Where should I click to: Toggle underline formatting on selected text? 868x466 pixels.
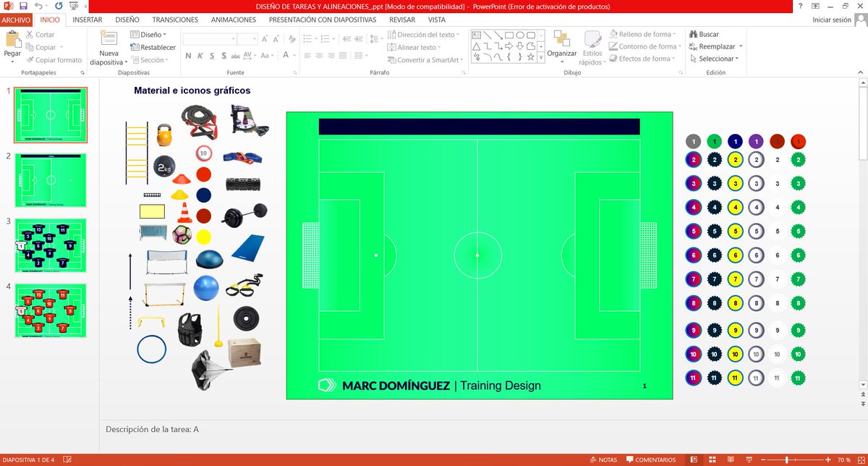click(x=210, y=55)
